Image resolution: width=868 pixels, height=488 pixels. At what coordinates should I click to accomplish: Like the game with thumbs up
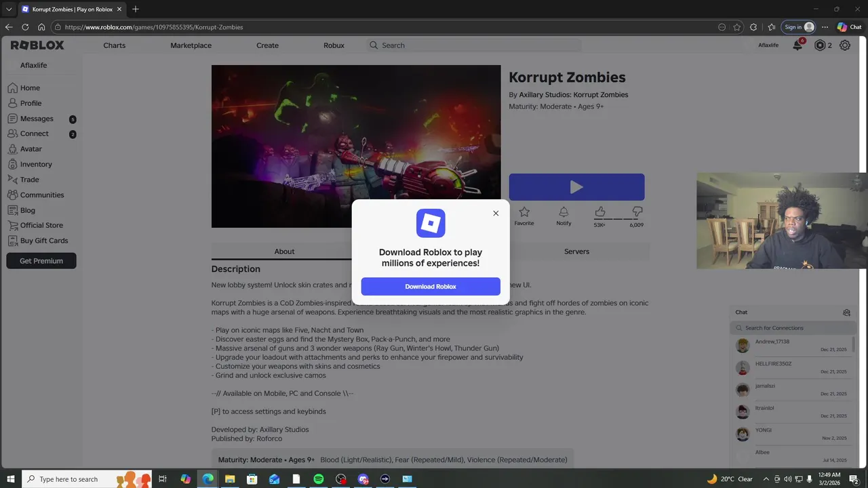pyautogui.click(x=600, y=213)
